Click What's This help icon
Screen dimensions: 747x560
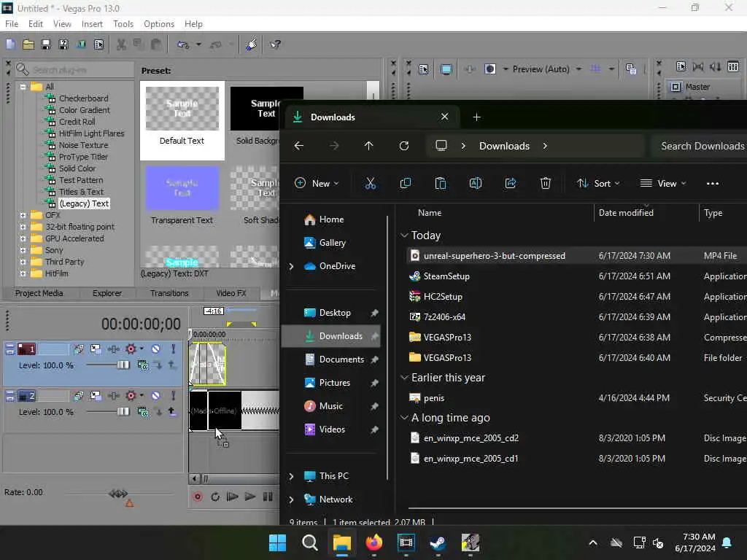coord(275,44)
